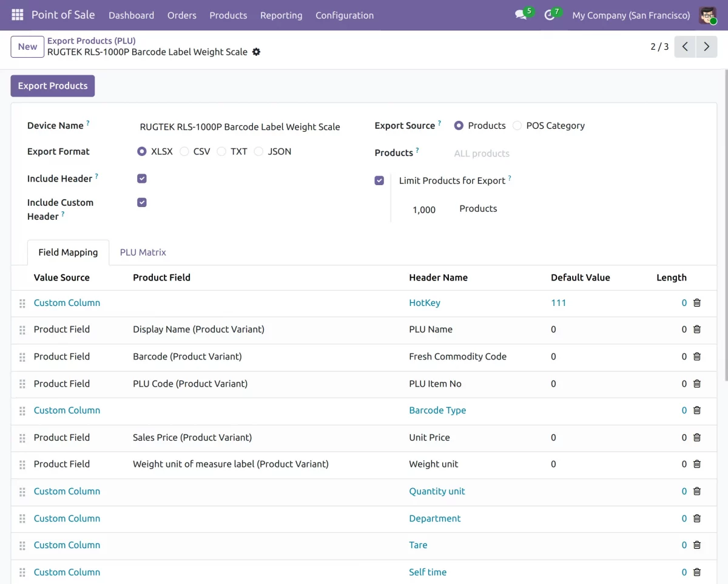Open the Orders menu
Viewport: 728px width, 584px height.
[182, 15]
